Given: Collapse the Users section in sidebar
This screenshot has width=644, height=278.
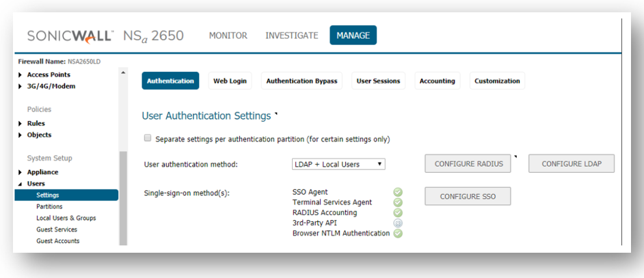Looking at the screenshot, I should 21,184.
